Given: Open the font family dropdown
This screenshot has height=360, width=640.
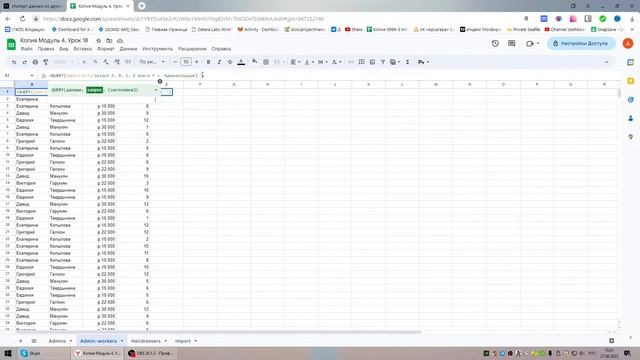Looking at the screenshot, I should pyautogui.click(x=152, y=62).
